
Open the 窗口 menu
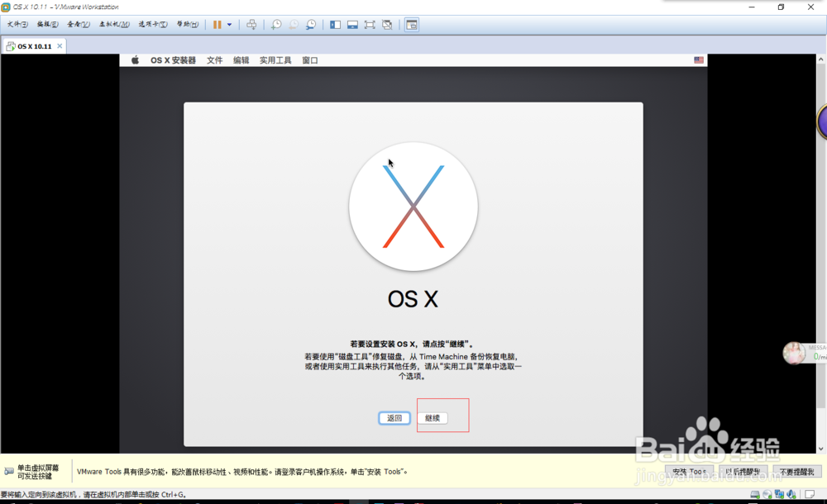click(309, 60)
